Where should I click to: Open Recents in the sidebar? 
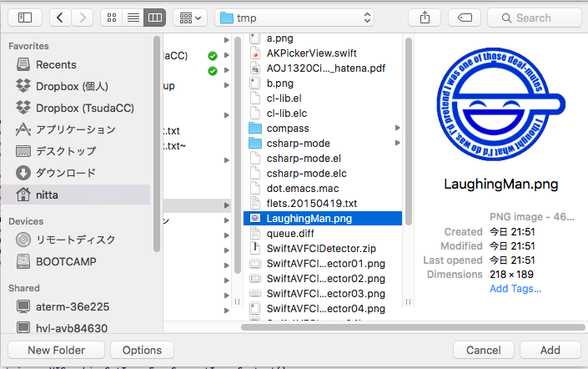click(56, 64)
